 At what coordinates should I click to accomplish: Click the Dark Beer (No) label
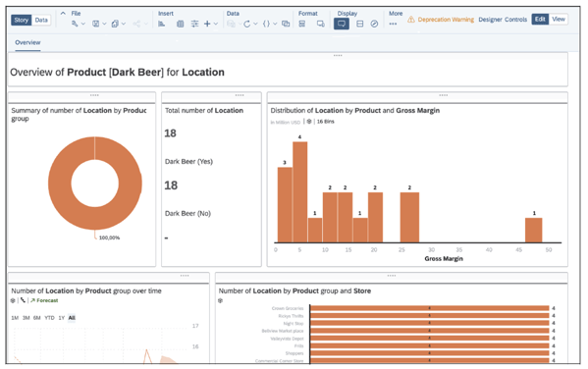187,213
